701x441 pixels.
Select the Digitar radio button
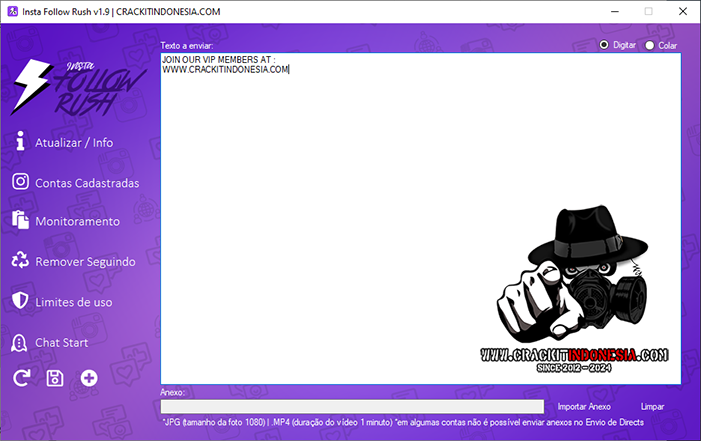[604, 45]
